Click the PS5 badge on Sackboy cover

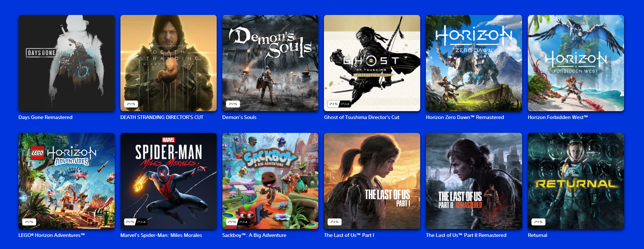232,222
